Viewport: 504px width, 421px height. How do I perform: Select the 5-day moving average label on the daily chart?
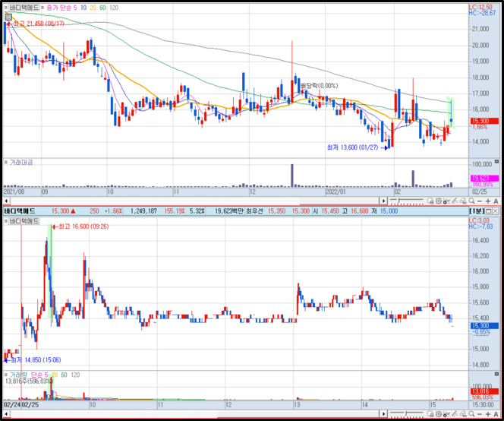point(75,8)
